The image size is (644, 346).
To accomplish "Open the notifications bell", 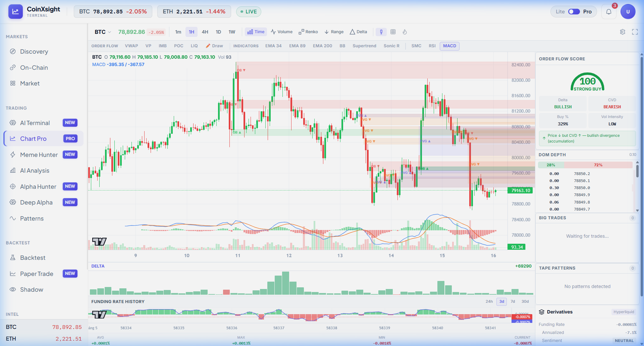I will click(x=609, y=12).
